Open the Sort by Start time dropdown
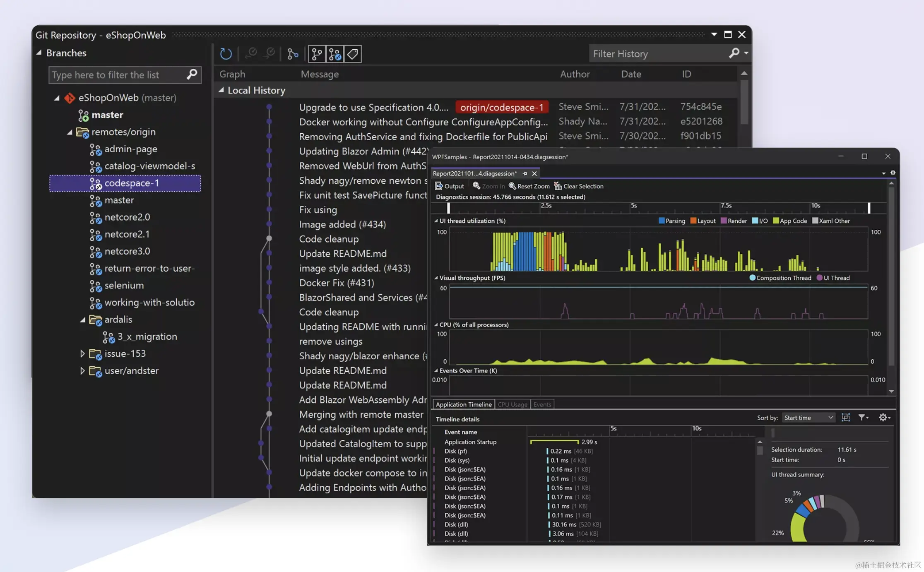 808,418
